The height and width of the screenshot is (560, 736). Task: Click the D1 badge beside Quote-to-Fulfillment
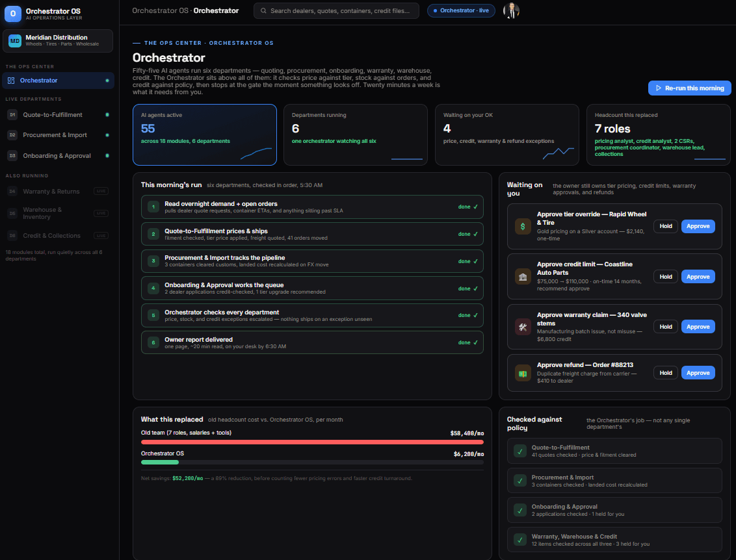[x=12, y=115]
